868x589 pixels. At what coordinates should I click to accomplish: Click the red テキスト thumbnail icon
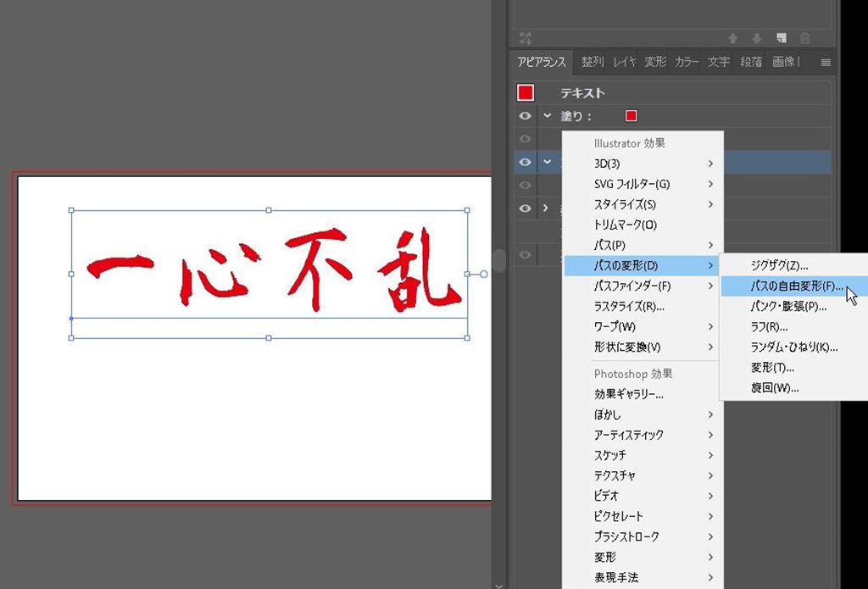(526, 92)
